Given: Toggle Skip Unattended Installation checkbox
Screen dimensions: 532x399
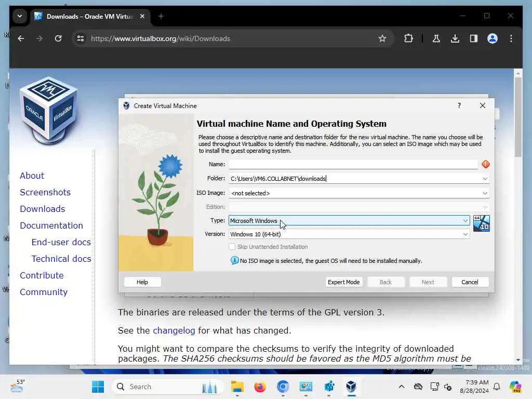Looking at the screenshot, I should pos(232,247).
